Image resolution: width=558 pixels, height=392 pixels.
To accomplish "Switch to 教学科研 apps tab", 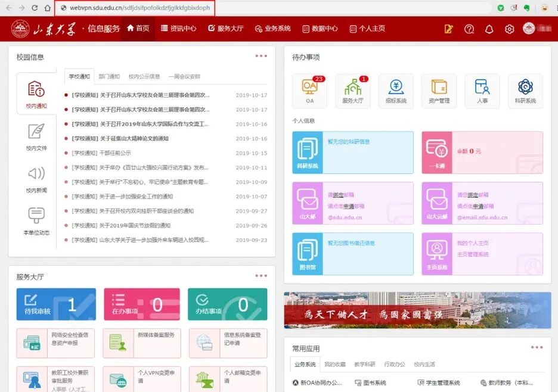I will 365,364.
